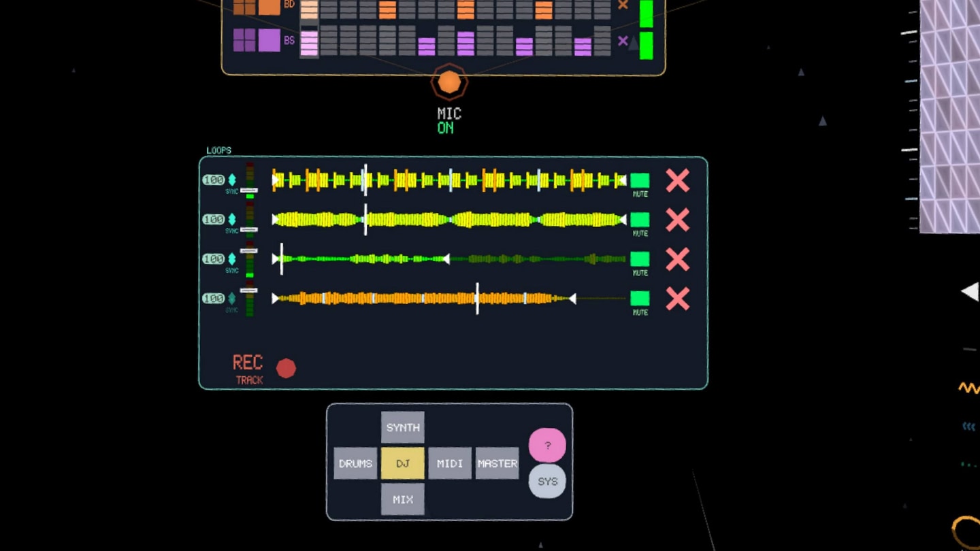Viewport: 980px width, 551px height.
Task: Click the white left-pointing arrow at the right screen edge
Action: click(970, 292)
